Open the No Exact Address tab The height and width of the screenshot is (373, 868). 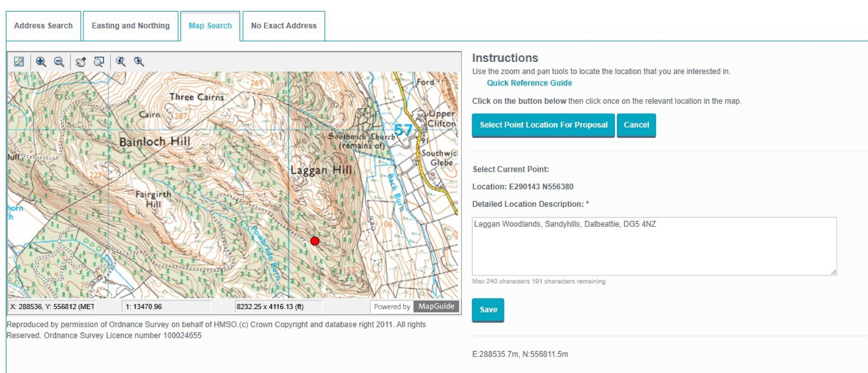284,26
